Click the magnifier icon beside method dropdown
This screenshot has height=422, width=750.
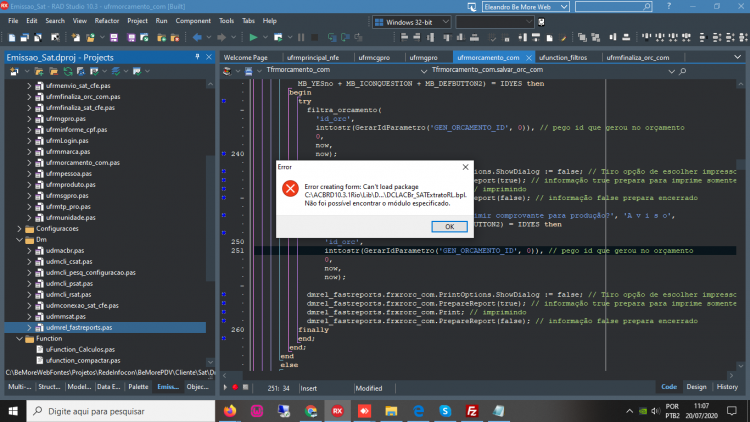coord(683,71)
